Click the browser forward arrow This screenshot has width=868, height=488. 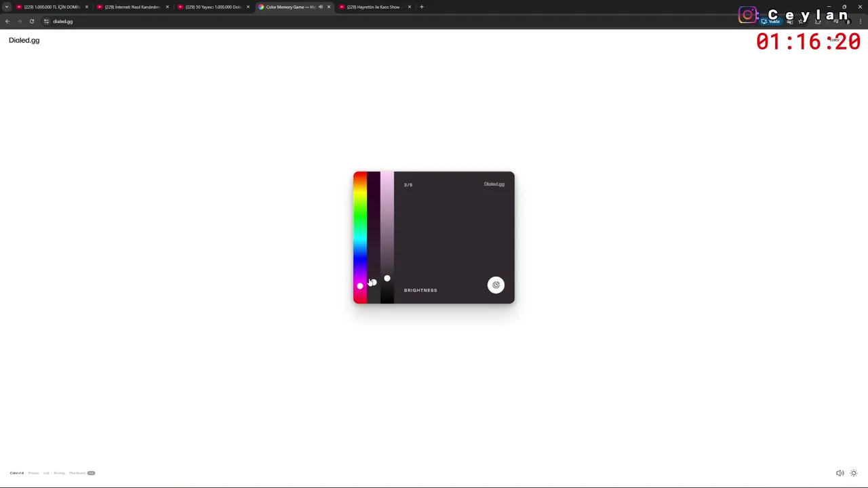click(x=20, y=21)
